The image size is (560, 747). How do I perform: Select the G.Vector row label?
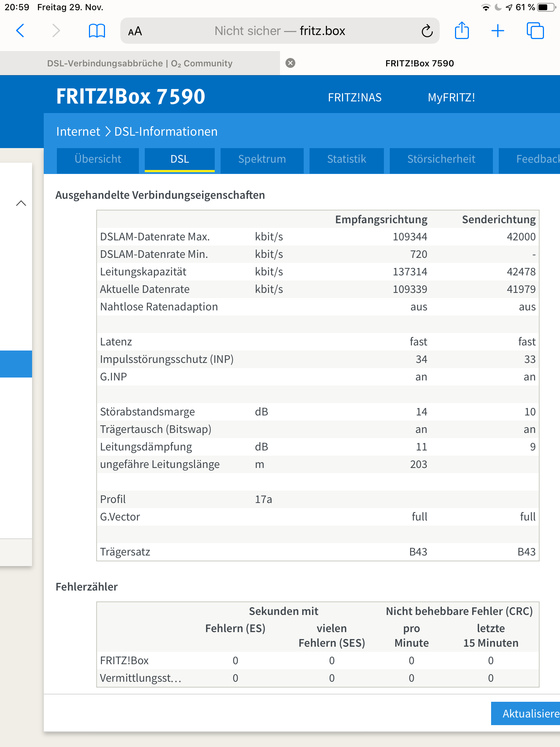(x=120, y=517)
